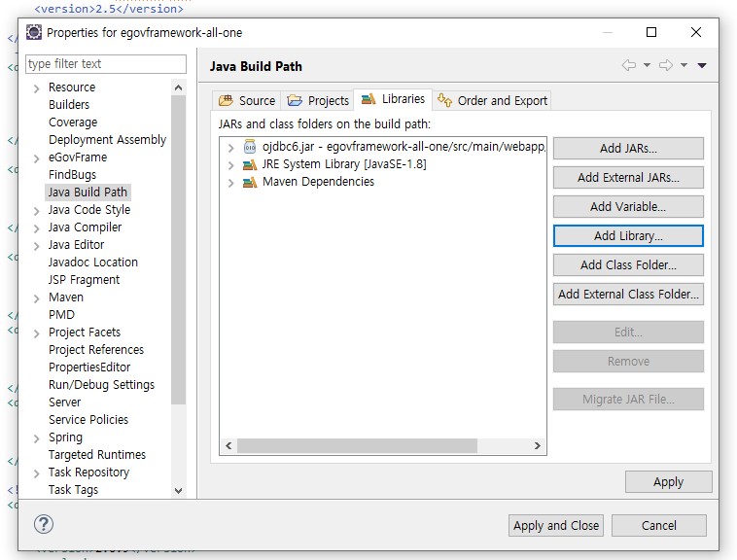Select PropertiesEditor in the tree
Viewport: 737px width, 560px height.
[89, 367]
